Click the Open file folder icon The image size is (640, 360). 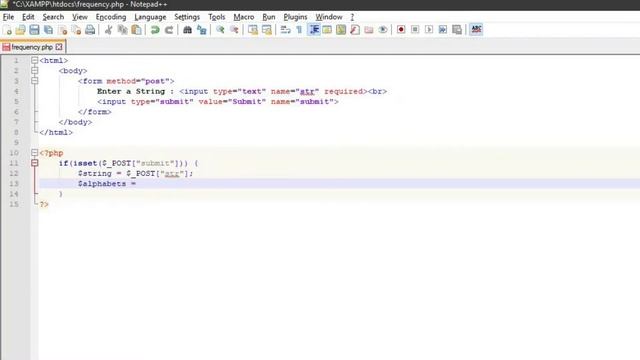[20, 30]
